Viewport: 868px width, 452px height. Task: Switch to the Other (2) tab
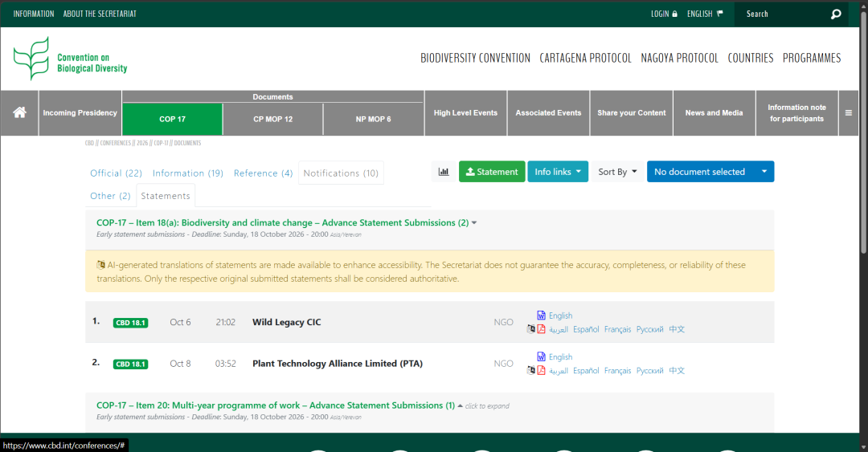click(x=110, y=196)
